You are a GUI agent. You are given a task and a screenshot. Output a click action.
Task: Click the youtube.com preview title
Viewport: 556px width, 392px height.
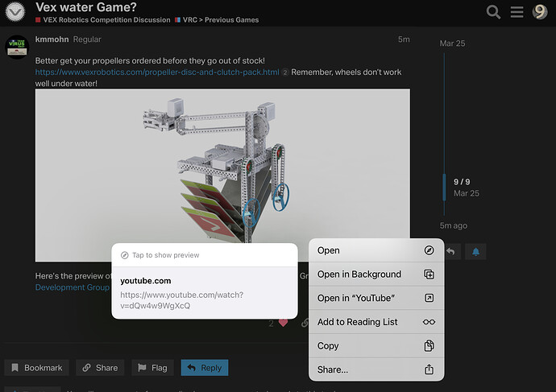coord(145,281)
